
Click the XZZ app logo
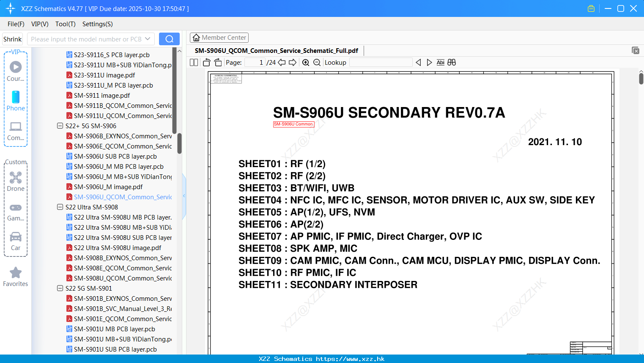click(x=10, y=8)
